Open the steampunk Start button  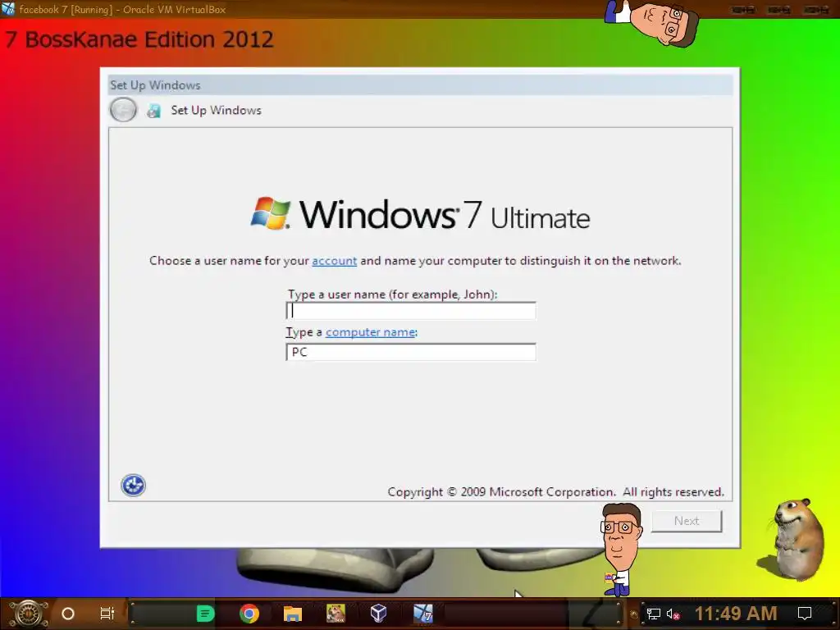[x=29, y=614]
